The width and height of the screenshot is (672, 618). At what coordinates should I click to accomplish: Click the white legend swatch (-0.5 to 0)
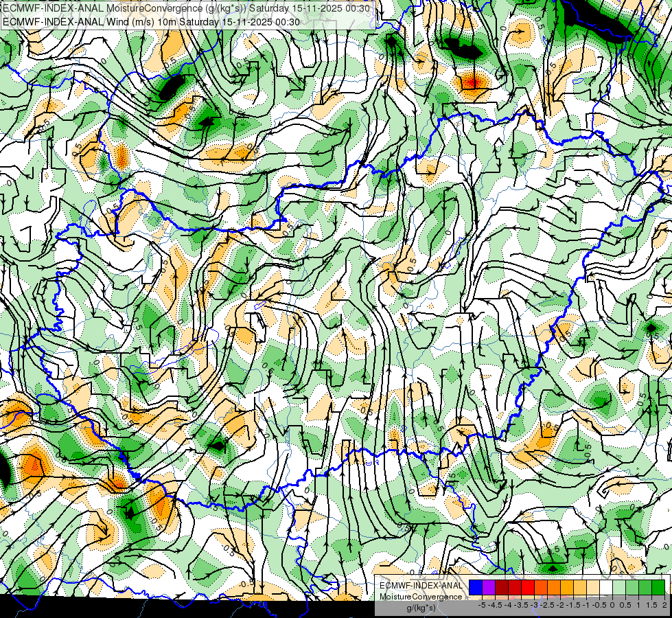[606, 588]
